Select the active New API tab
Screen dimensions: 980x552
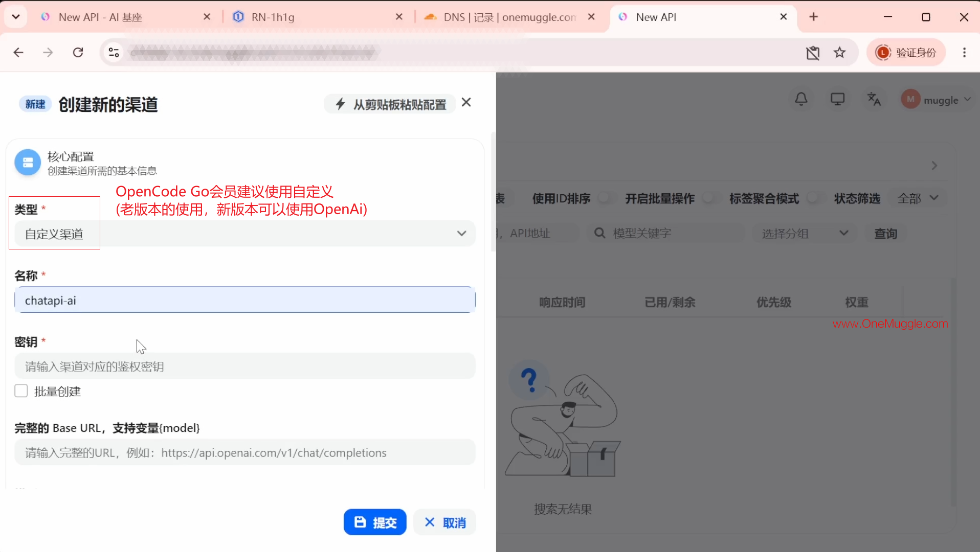point(703,17)
